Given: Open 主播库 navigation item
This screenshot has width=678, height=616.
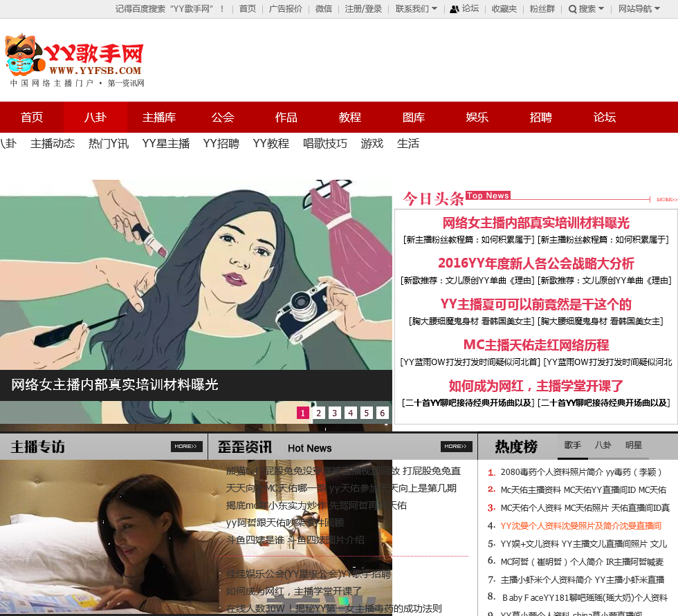Looking at the screenshot, I should (159, 117).
